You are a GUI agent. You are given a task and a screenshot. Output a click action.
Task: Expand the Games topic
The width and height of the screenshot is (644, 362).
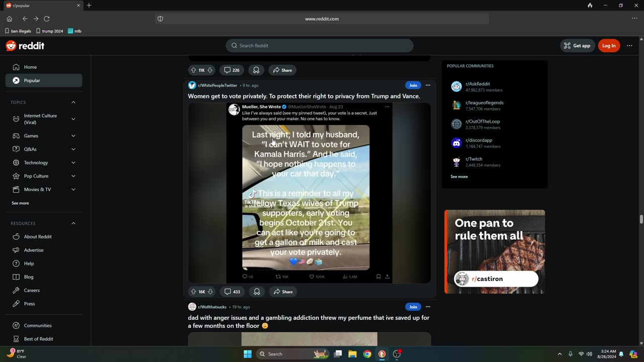click(x=73, y=136)
